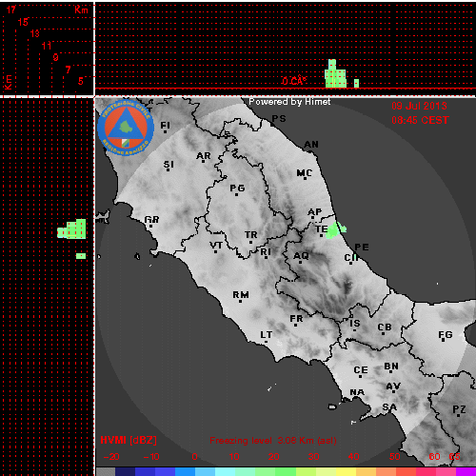Click the AQ city label
The width and height of the screenshot is (476, 476).
tap(301, 256)
